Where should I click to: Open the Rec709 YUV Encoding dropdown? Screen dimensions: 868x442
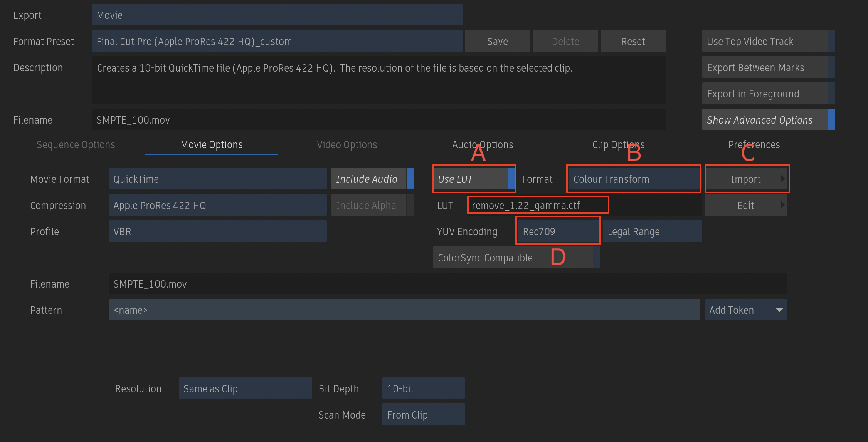pos(558,231)
